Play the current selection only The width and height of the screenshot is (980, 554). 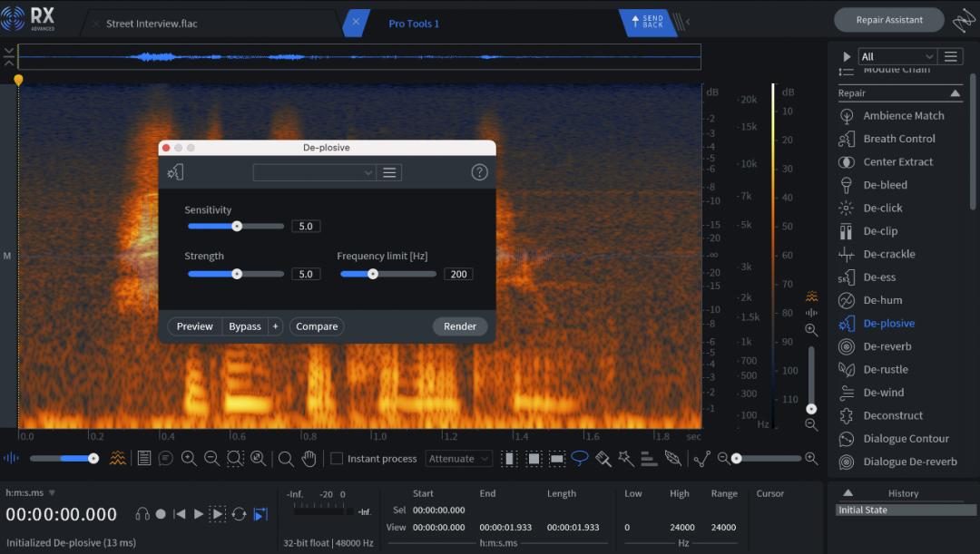pos(218,514)
